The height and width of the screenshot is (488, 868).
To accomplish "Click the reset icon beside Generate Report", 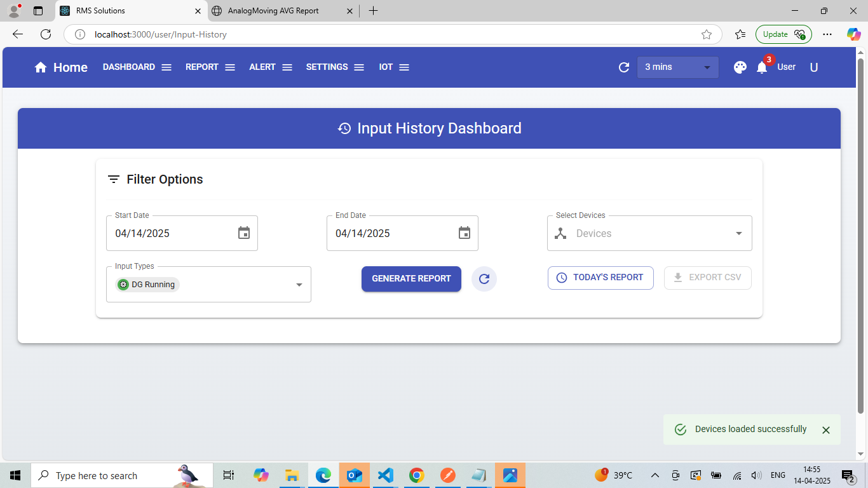I will click(484, 279).
